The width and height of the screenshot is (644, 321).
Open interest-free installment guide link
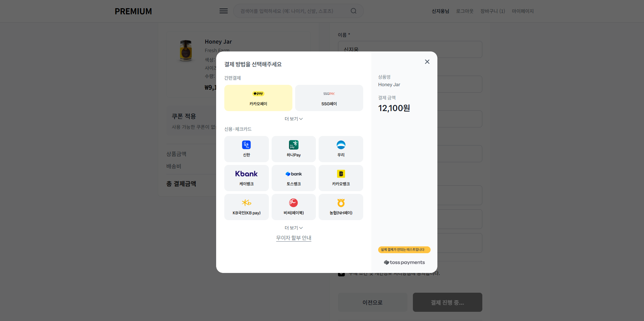[x=293, y=238]
